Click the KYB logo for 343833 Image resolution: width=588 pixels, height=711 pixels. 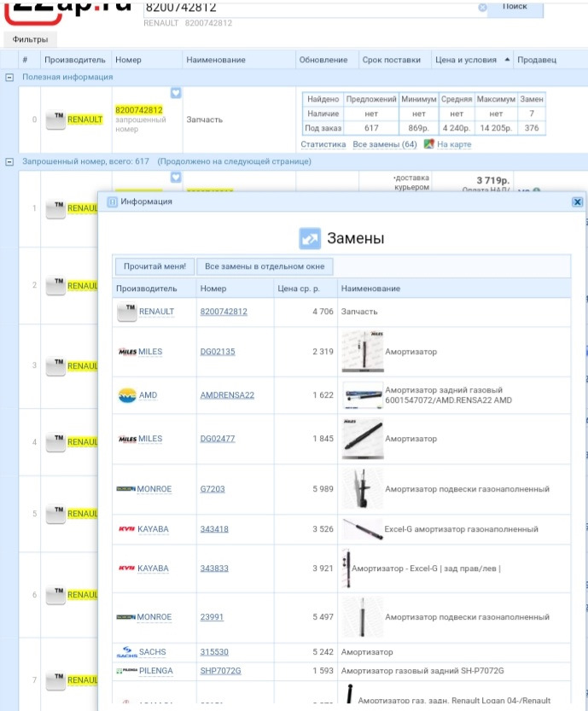pyautogui.click(x=126, y=568)
